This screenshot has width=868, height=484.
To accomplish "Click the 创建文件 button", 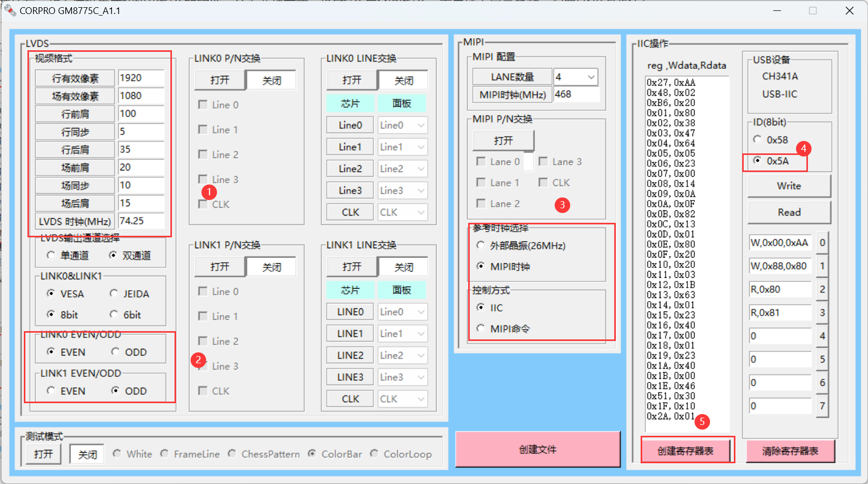I will pyautogui.click(x=538, y=449).
